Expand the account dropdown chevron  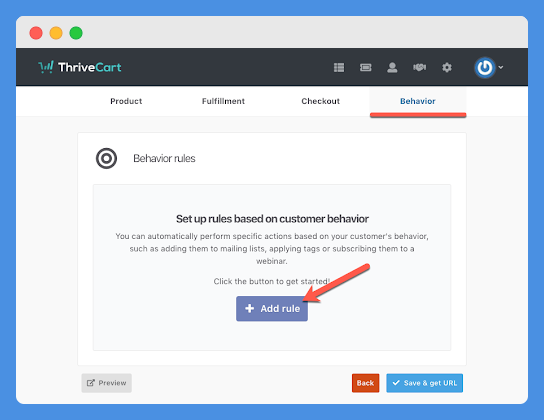click(x=501, y=67)
